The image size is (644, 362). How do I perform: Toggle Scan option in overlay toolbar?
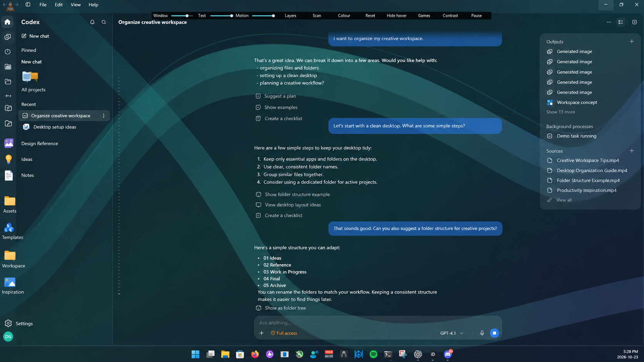click(x=317, y=16)
